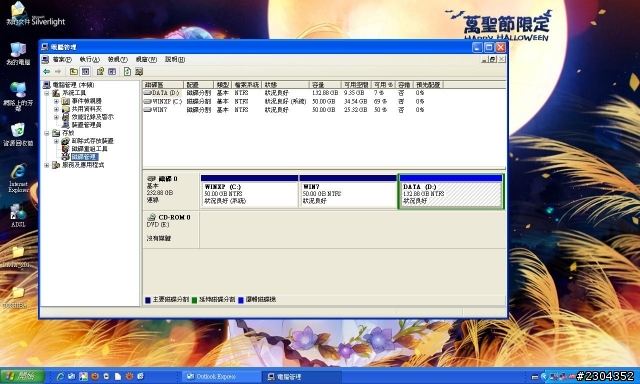The width and height of the screenshot is (640, 384).
Task: Select 共用資料夾 Shared Folders in the tree
Action: (87, 109)
